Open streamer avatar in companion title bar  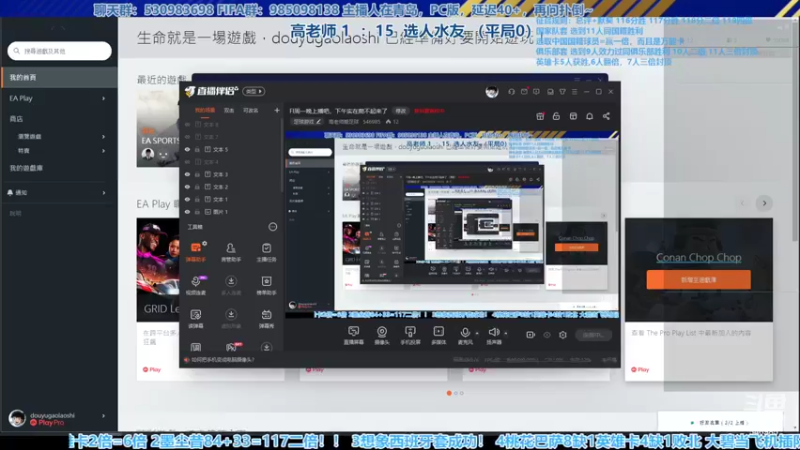coord(492,92)
